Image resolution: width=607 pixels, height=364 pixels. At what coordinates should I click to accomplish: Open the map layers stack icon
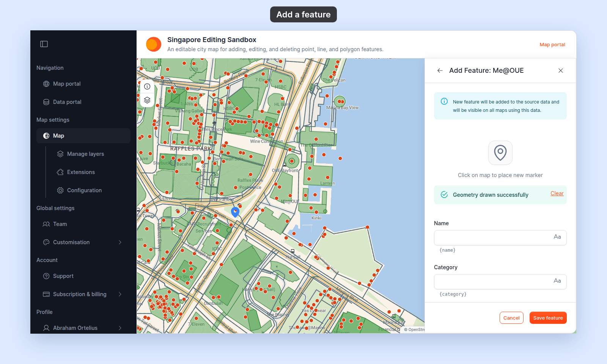point(147,100)
